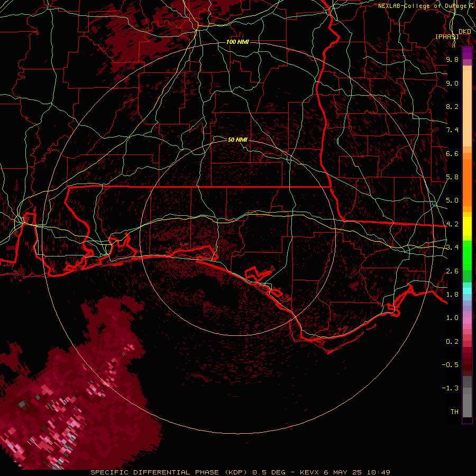Click the 10:49 timestamp

[x=379, y=472]
